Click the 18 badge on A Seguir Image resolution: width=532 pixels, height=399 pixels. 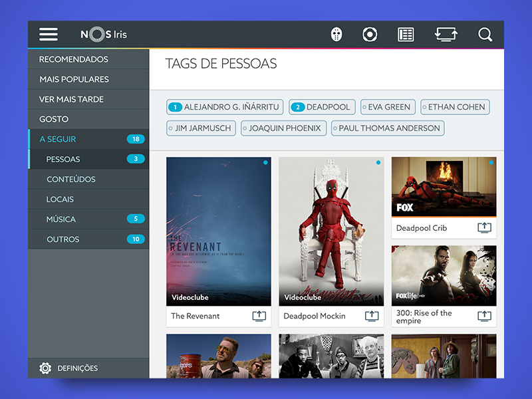point(136,139)
